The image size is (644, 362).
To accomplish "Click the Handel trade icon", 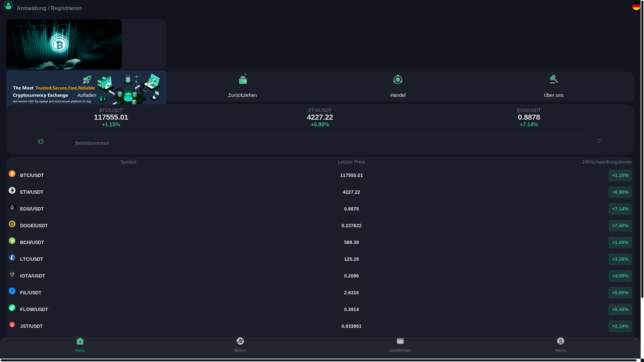I will click(398, 79).
